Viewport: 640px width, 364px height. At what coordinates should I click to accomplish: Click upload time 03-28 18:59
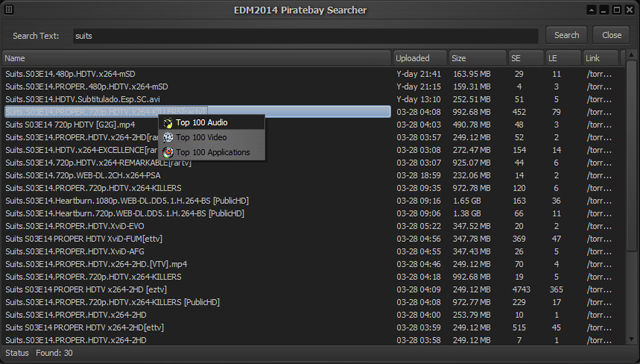(419, 175)
